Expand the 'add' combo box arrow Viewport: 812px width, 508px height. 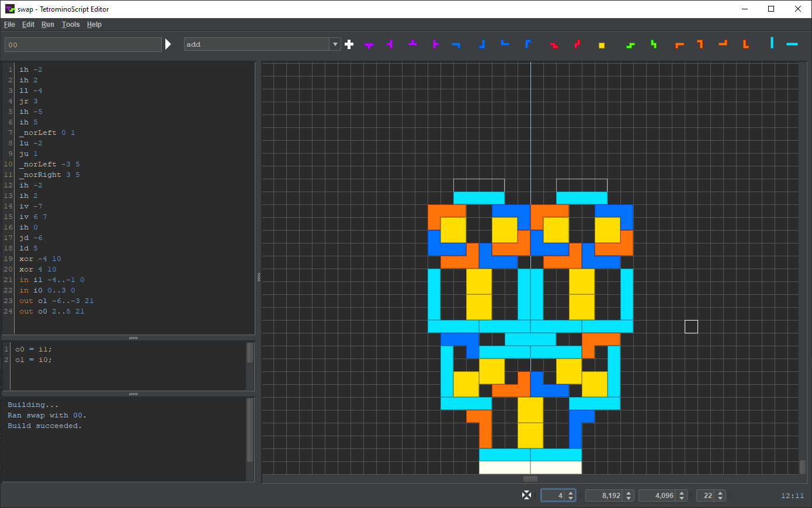(x=335, y=44)
